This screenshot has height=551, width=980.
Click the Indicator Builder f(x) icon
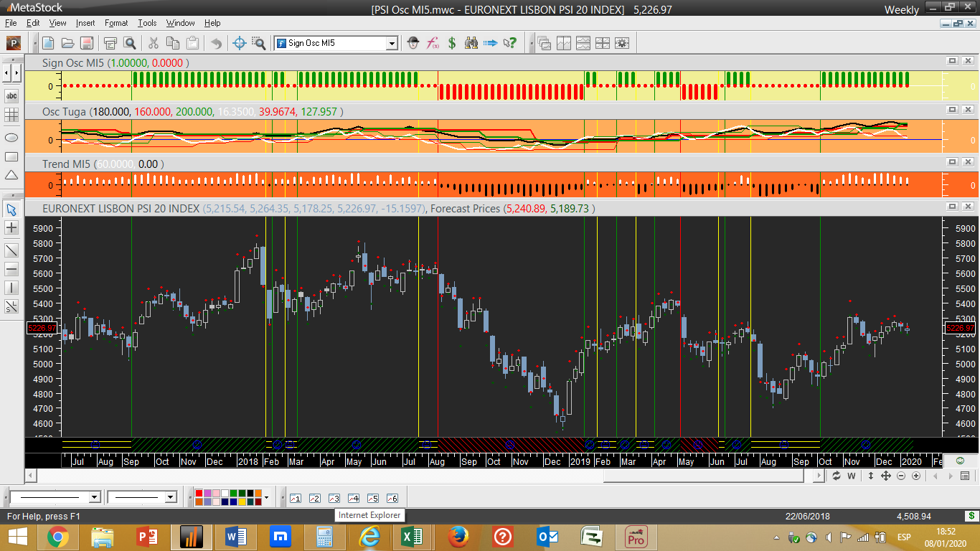click(433, 43)
